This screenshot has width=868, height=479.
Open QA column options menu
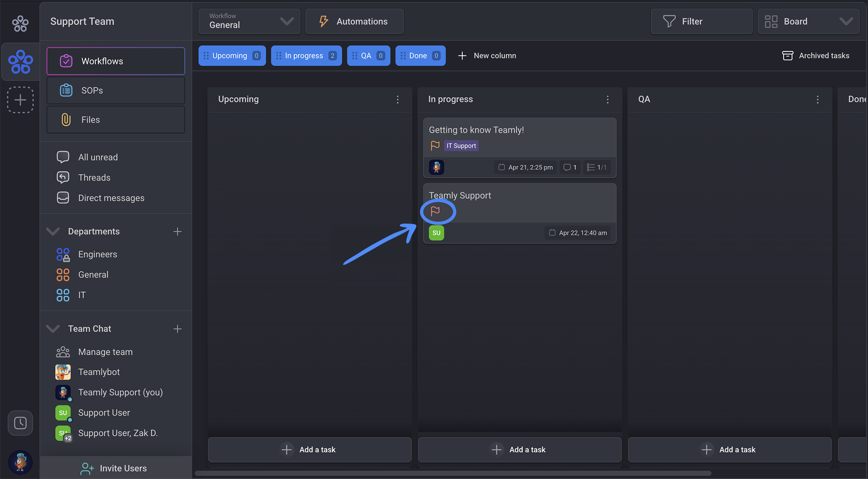817,99
